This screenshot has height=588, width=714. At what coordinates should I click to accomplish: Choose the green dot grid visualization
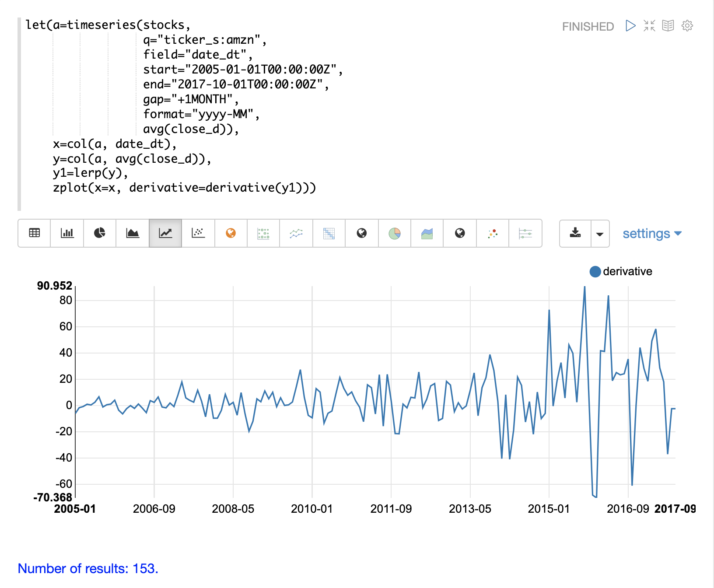(263, 233)
